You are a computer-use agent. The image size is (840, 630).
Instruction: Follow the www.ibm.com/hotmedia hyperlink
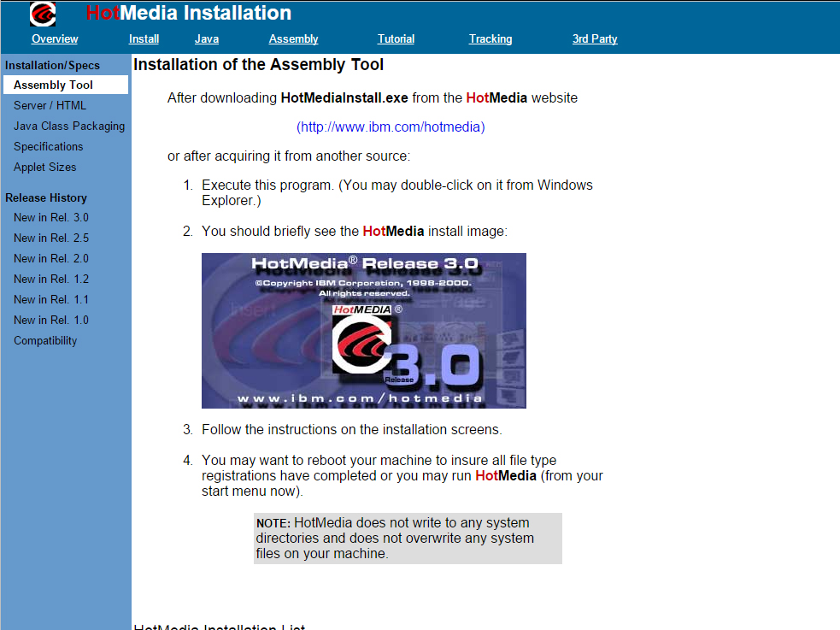point(391,127)
